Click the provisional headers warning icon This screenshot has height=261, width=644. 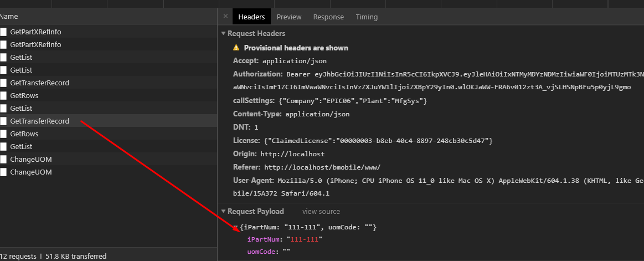pyautogui.click(x=236, y=48)
